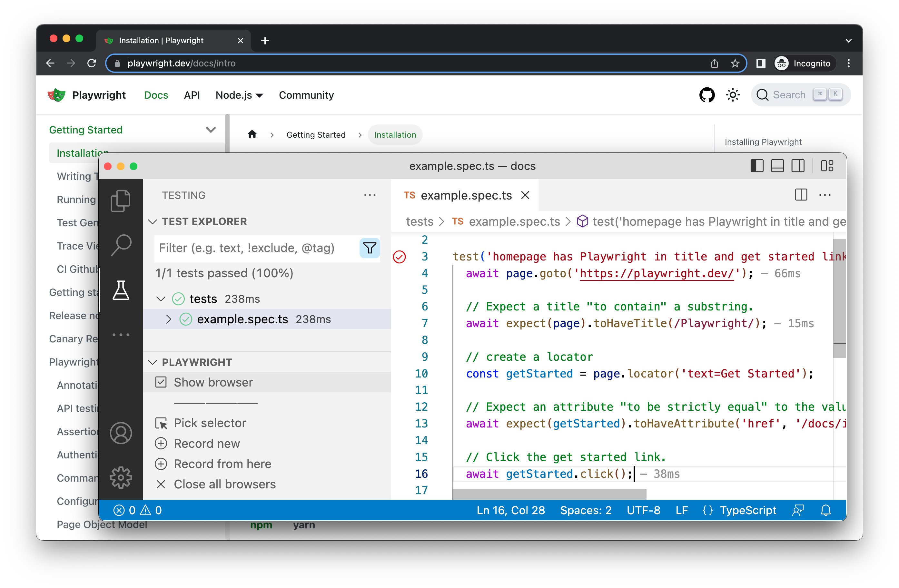Toggle the primary side bar layout icon
899x588 pixels.
pyautogui.click(x=756, y=166)
